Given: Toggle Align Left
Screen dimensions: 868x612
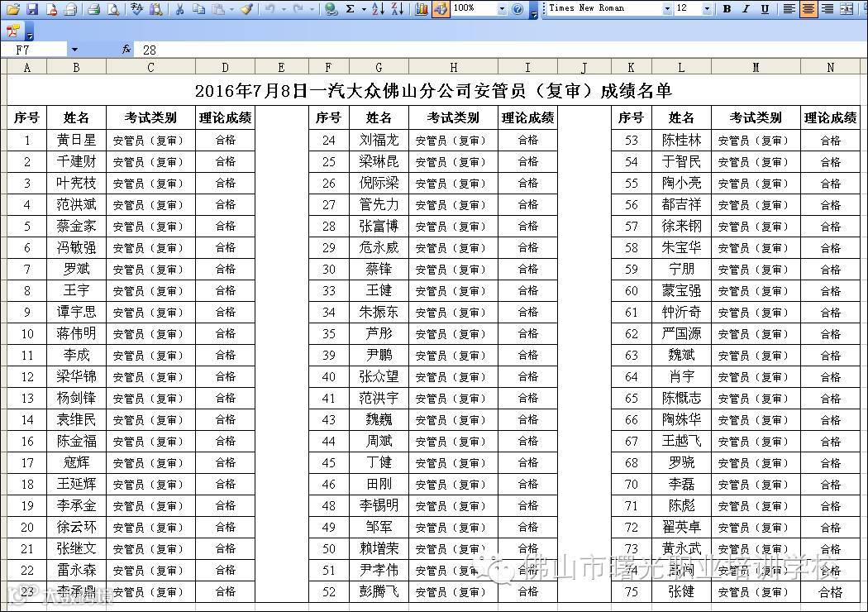Looking at the screenshot, I should point(789,9).
